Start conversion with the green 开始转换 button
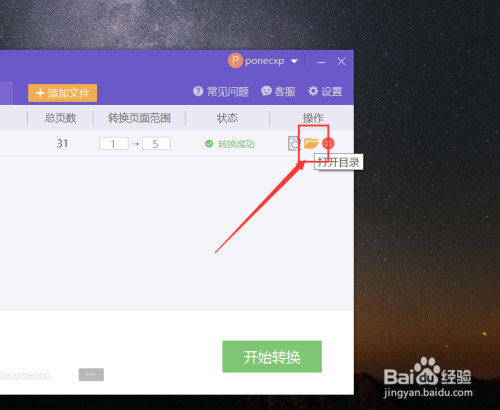500x410 pixels. tap(272, 357)
